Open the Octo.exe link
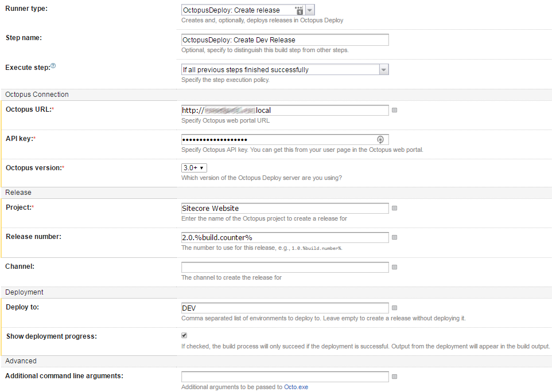The width and height of the screenshot is (552, 392). click(296, 387)
